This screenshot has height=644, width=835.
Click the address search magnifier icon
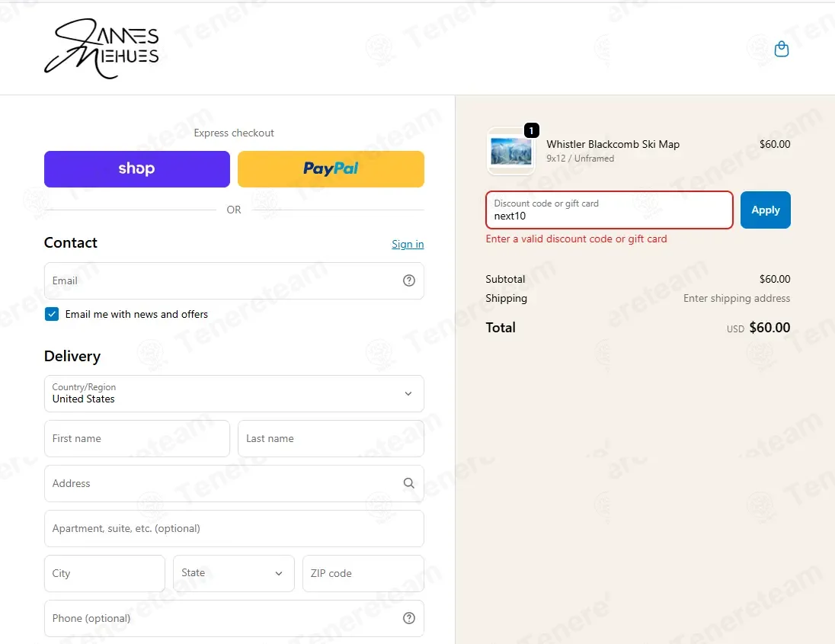point(408,483)
